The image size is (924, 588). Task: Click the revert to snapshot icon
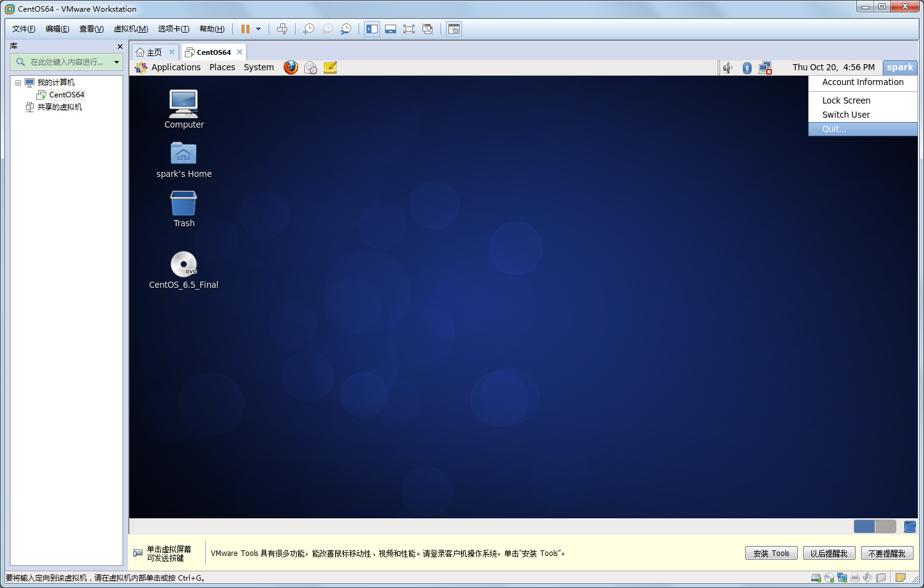point(327,29)
